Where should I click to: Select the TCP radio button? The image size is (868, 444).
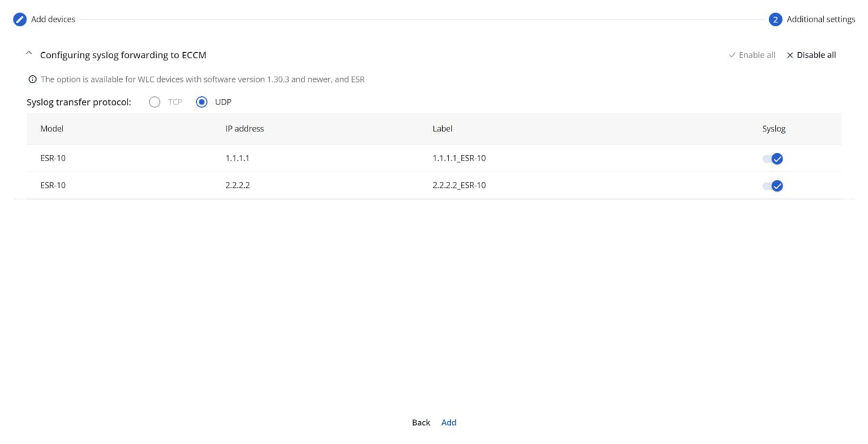point(155,102)
